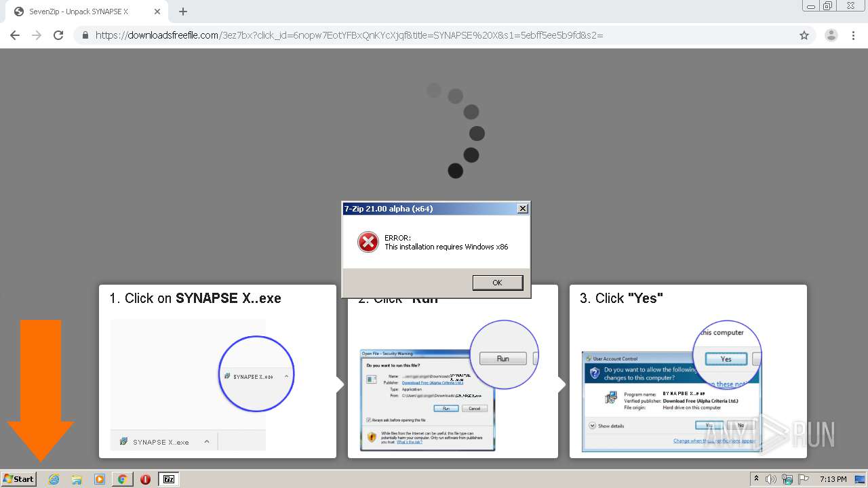868x488 pixels.
Task: Close the SevenZip - Unpack SYNAPSE X tab
Action: [x=157, y=12]
